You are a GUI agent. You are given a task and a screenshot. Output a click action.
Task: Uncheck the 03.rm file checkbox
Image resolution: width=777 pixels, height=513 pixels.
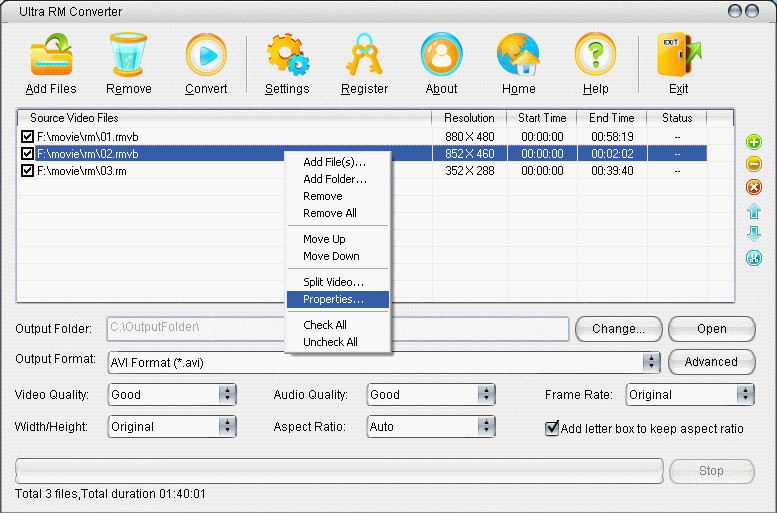point(27,171)
